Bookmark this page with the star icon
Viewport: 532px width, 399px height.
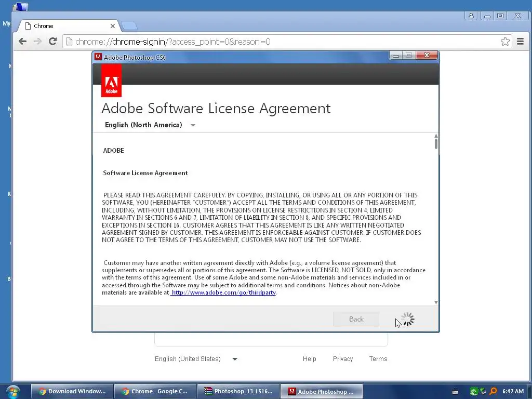pos(505,42)
